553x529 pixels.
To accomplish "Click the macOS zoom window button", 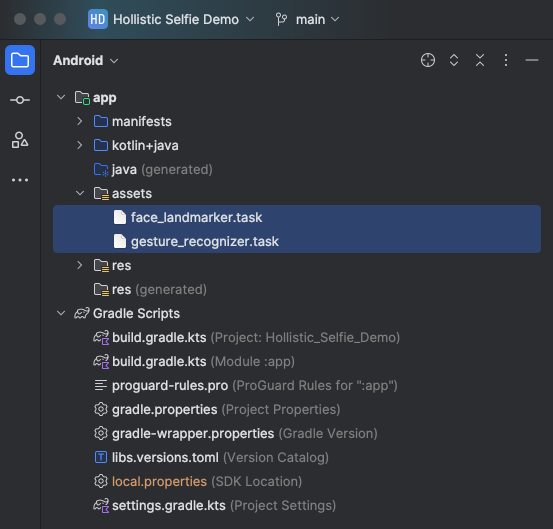I will point(60,19).
